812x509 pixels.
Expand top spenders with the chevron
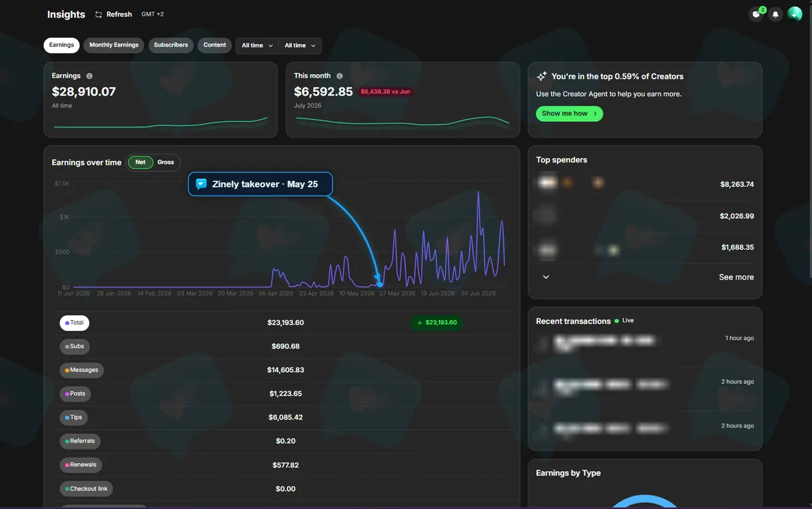[546, 277]
